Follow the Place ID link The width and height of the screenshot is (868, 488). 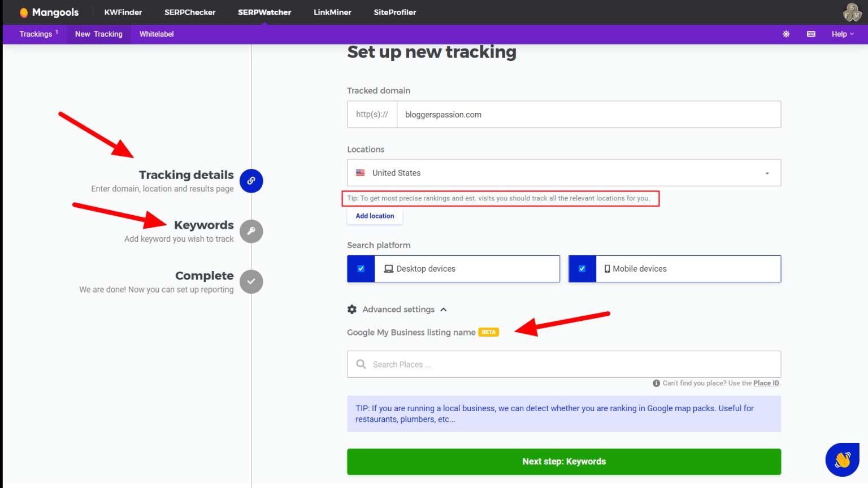pos(766,383)
